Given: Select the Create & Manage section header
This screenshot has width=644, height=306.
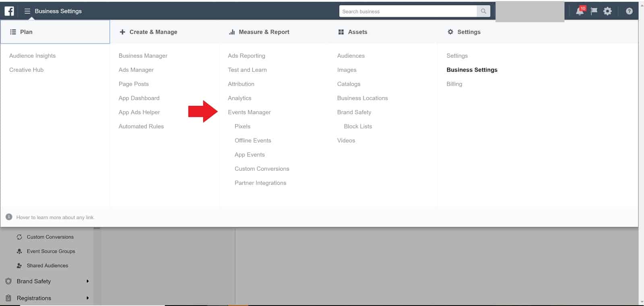Looking at the screenshot, I should [x=153, y=32].
